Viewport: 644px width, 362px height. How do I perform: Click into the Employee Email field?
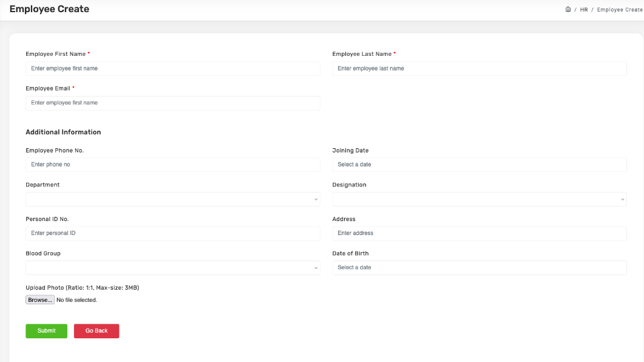click(x=173, y=103)
